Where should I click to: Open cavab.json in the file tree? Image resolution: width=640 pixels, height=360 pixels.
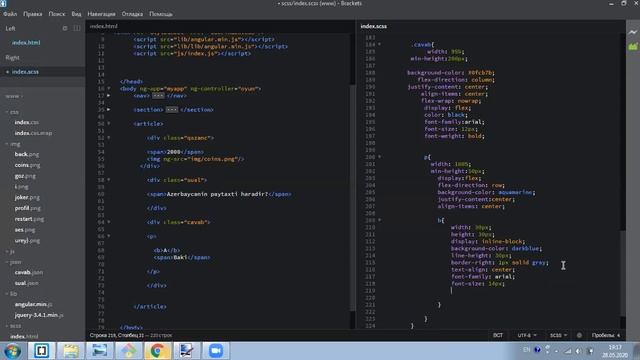tap(29, 272)
